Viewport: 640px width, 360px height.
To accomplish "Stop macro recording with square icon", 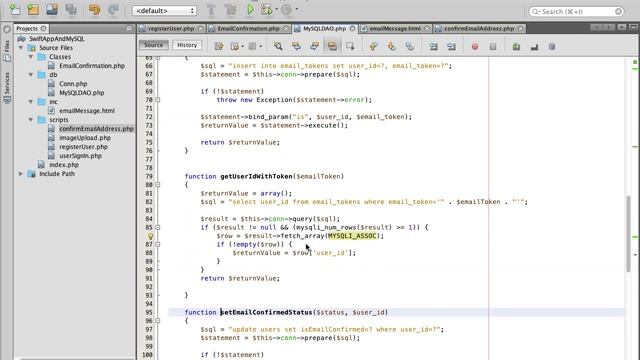I will click(x=493, y=47).
